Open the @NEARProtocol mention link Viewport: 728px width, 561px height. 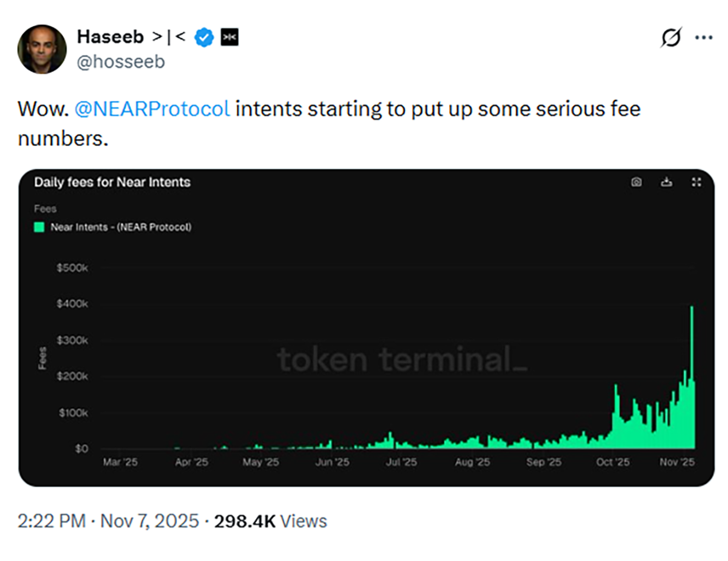pos(152,109)
